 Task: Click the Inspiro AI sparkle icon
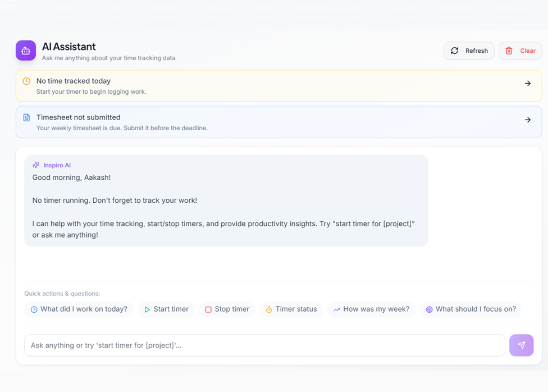(x=35, y=165)
